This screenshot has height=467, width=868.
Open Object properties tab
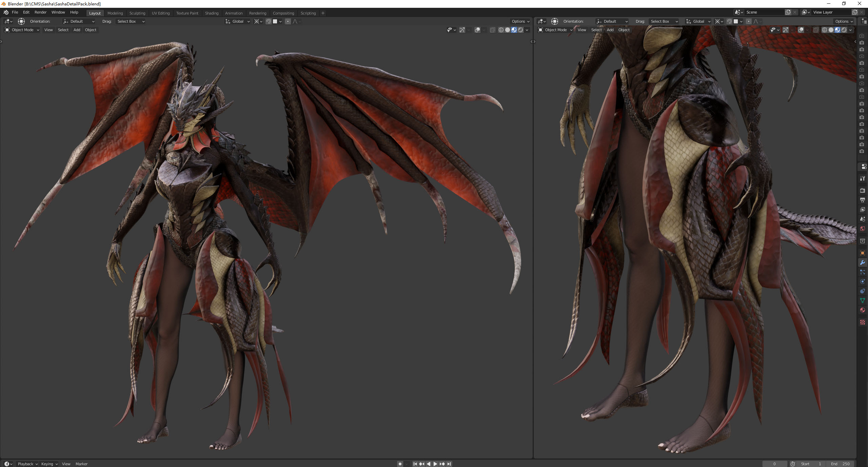(863, 253)
